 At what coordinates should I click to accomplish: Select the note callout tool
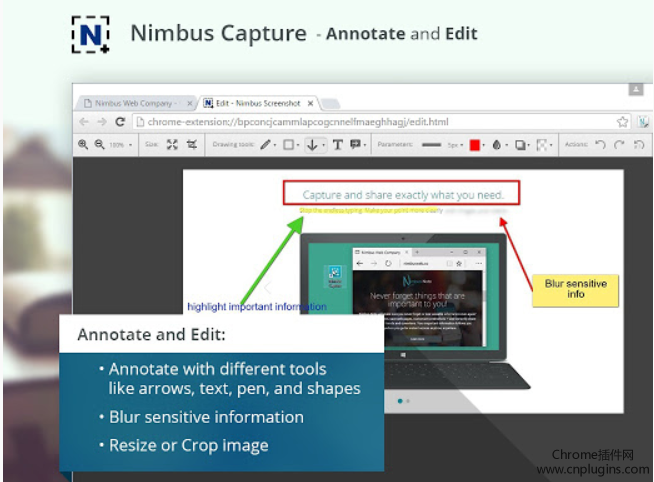[355, 144]
